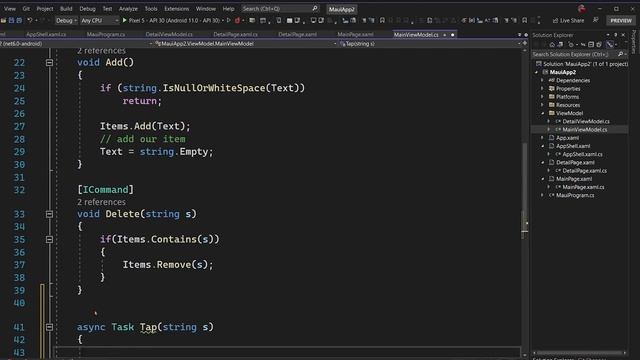Select DetailPage.xaml.cs in Solution Explorer
This screenshot has height=360, width=640.
[x=584, y=171]
